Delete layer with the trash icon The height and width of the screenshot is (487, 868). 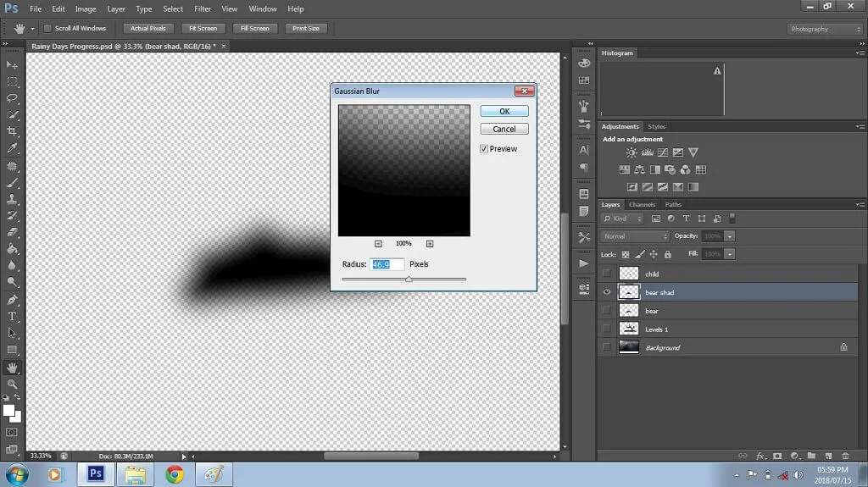[845, 456]
